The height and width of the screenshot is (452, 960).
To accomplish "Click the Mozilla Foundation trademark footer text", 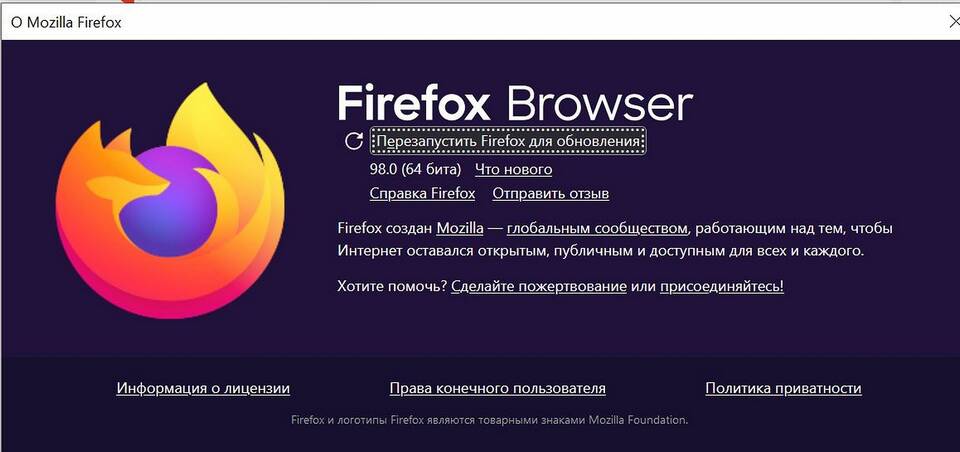I will pos(490,421).
